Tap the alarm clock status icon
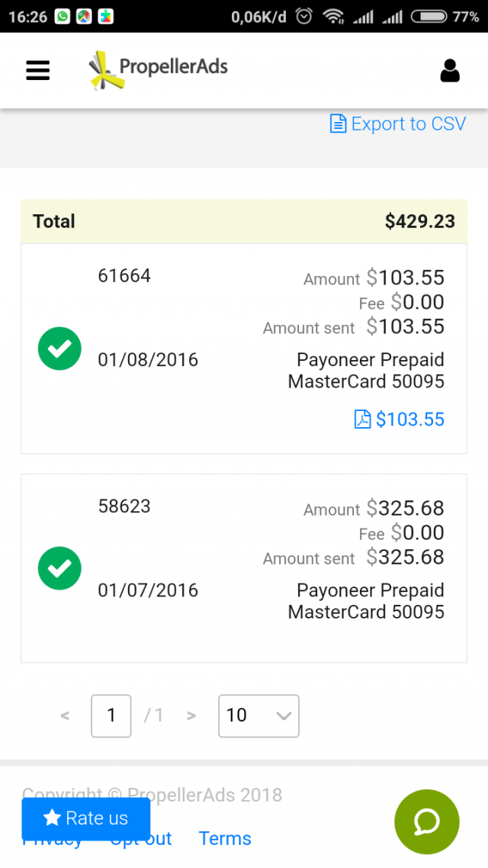This screenshot has width=488, height=868. [303, 17]
